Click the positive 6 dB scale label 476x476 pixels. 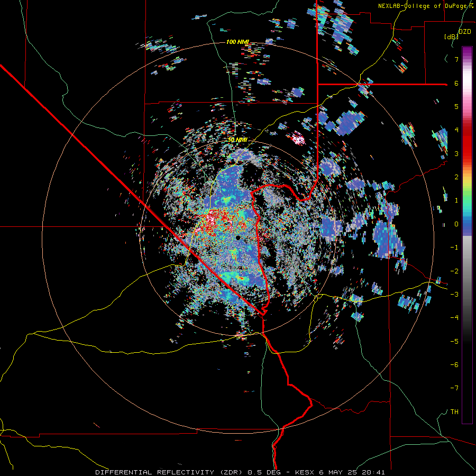click(456, 83)
